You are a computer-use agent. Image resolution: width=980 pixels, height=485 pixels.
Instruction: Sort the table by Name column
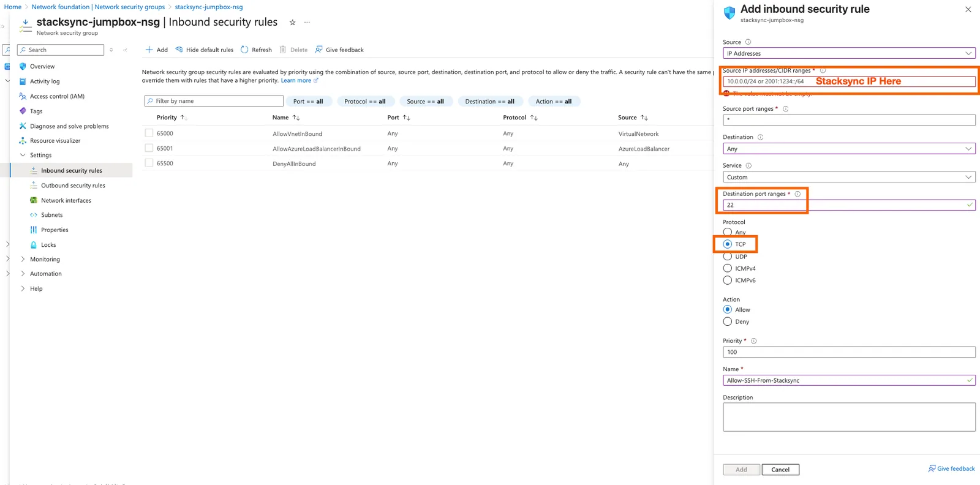tap(286, 118)
